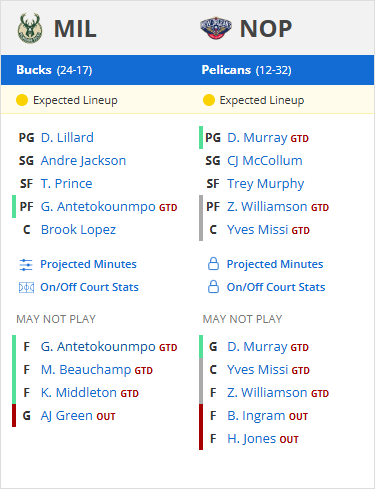Open B. Ingram in the May Not Play list
Viewport: 375px width, 489px height.
pos(256,416)
